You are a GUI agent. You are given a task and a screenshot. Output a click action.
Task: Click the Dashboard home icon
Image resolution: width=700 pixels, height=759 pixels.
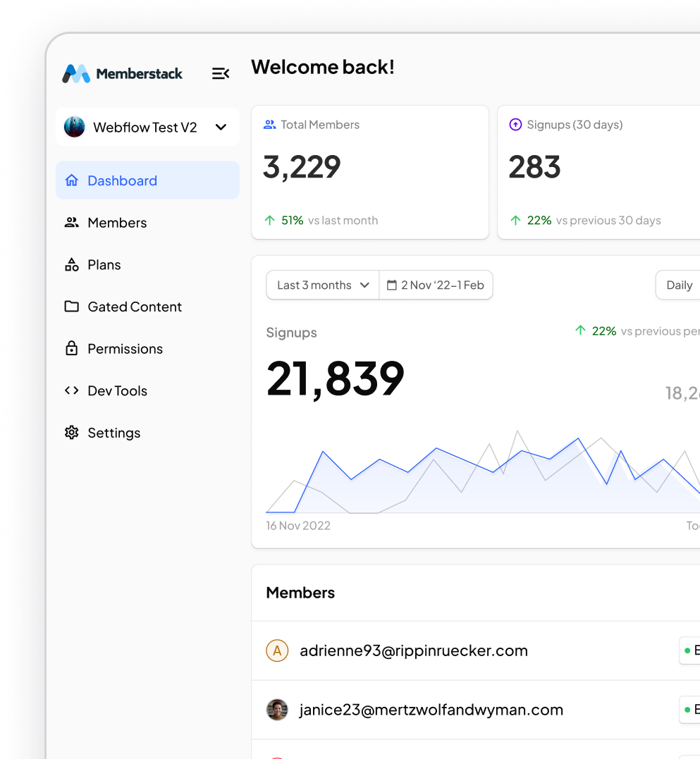[71, 180]
